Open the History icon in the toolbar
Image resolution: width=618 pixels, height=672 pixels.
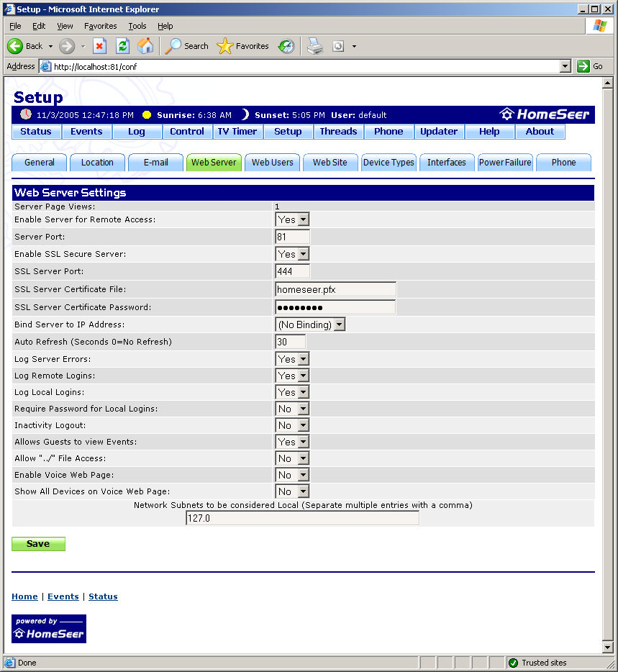click(286, 46)
